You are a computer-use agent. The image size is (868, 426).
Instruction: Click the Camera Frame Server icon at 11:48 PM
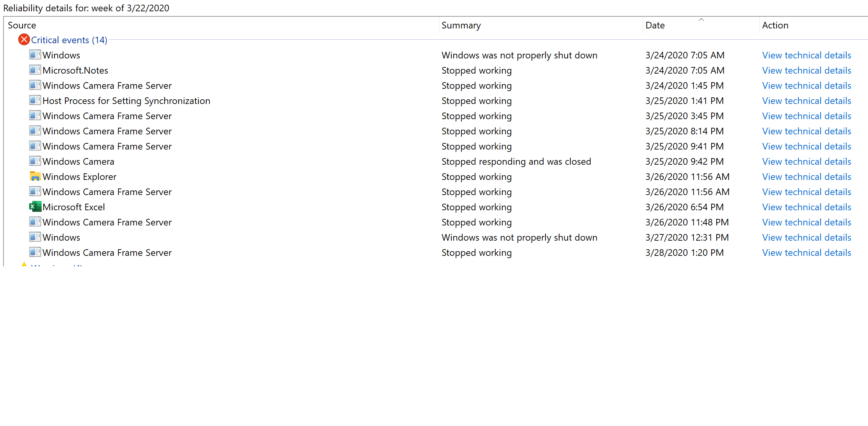click(35, 222)
